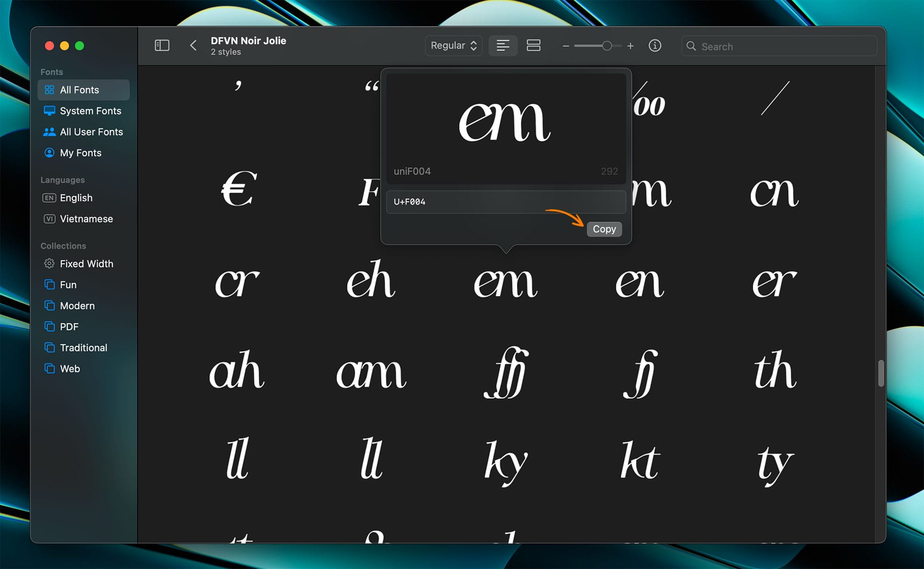Select the 'cr' ligature glyph

[237, 283]
